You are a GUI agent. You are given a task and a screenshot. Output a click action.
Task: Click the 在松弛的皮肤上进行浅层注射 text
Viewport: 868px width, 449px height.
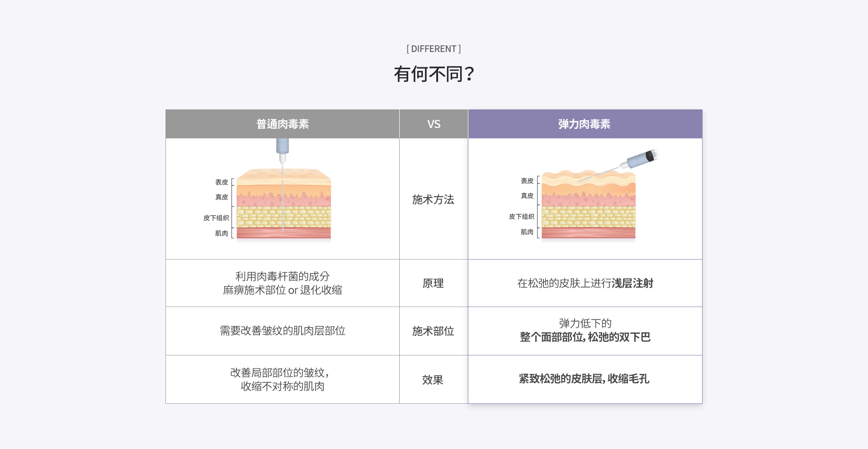pos(585,284)
